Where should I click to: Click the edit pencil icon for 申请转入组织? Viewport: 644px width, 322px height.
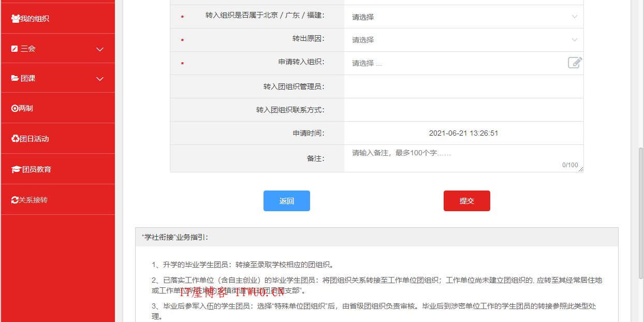[575, 63]
